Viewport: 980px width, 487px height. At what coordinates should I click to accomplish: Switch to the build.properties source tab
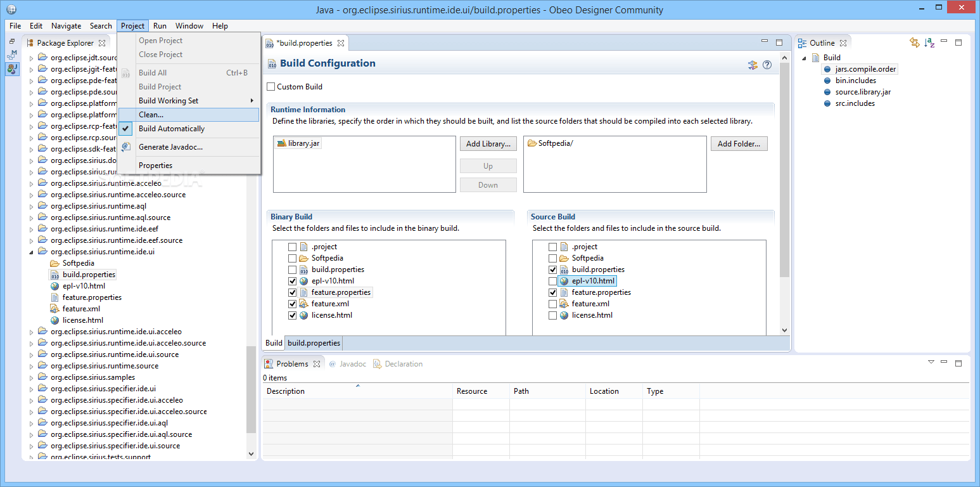(313, 342)
